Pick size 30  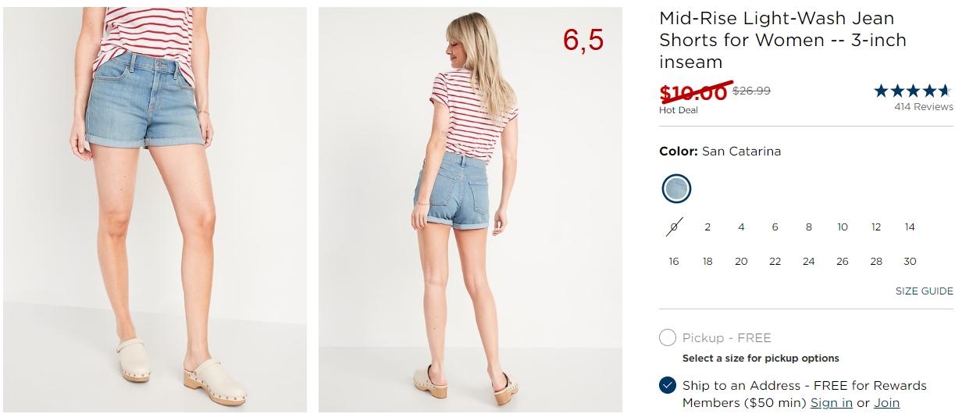tap(910, 262)
